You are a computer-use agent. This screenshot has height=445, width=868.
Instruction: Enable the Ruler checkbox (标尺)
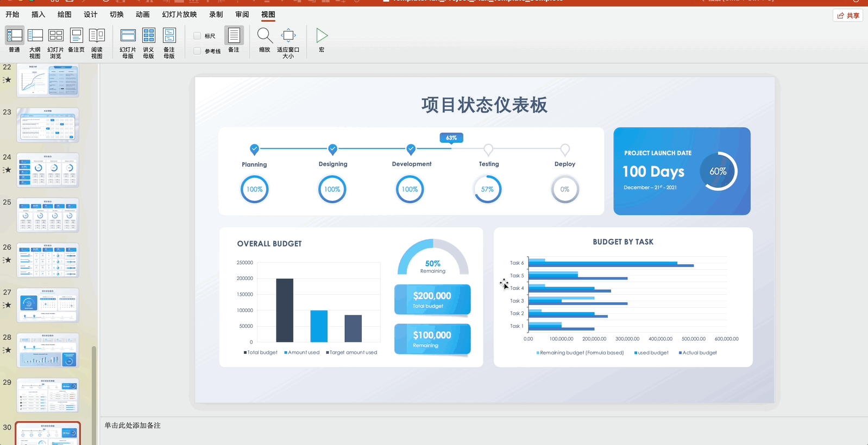[197, 36]
